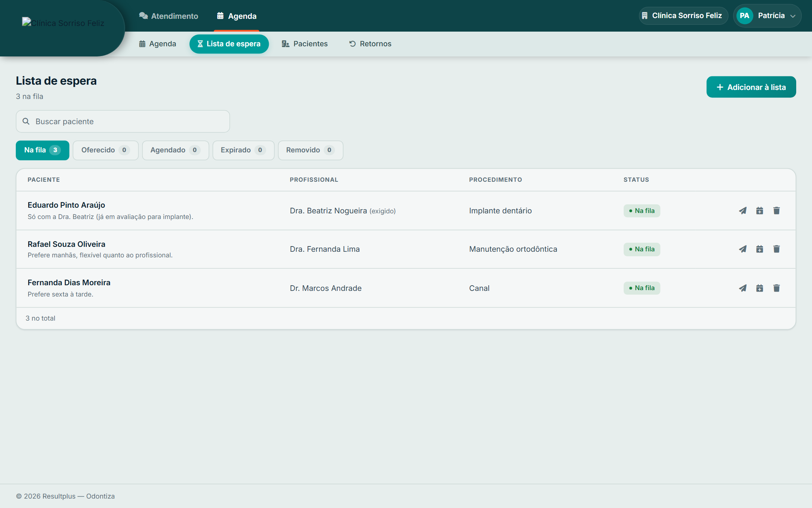Click Manutenção ortodôntica procedure cell

(513, 249)
